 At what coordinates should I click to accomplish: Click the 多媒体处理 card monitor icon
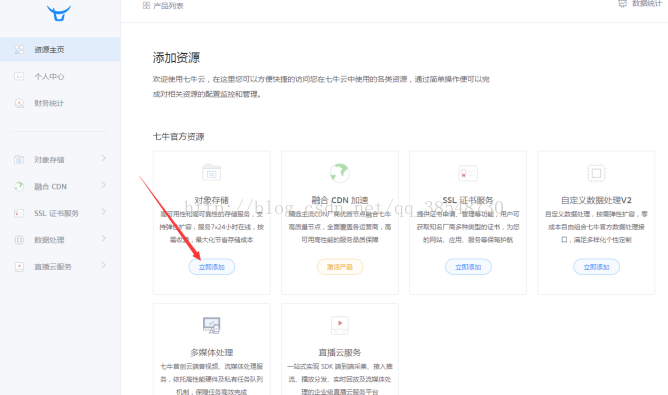pos(211,325)
